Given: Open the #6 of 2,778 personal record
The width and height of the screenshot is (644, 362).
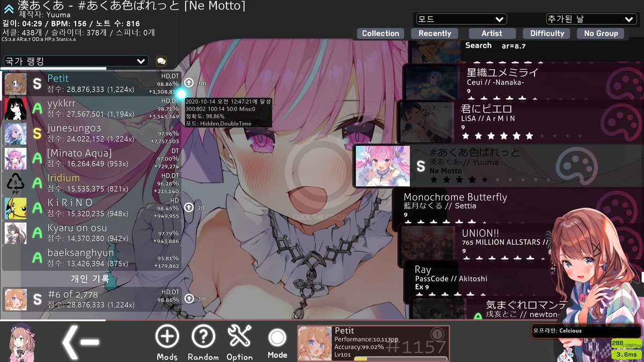Looking at the screenshot, I should 91,299.
